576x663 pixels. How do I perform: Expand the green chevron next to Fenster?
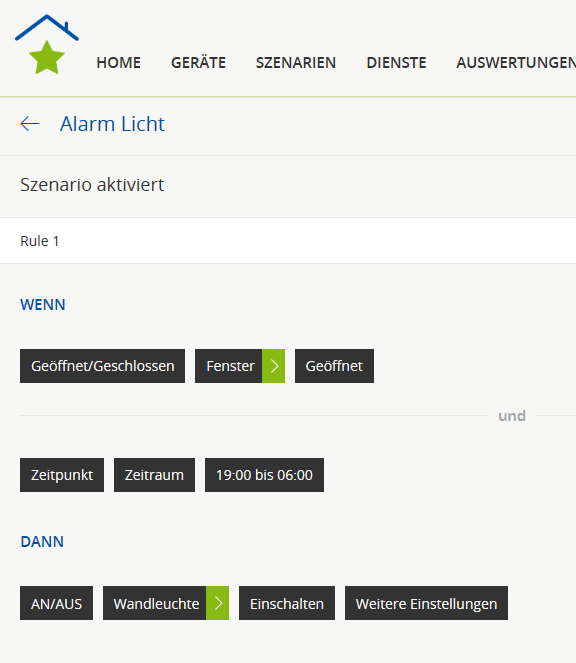click(x=274, y=366)
